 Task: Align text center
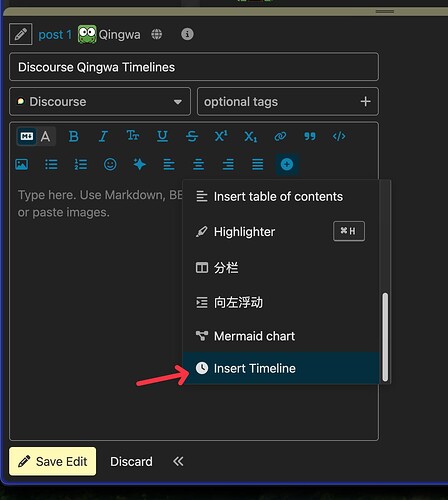199,164
